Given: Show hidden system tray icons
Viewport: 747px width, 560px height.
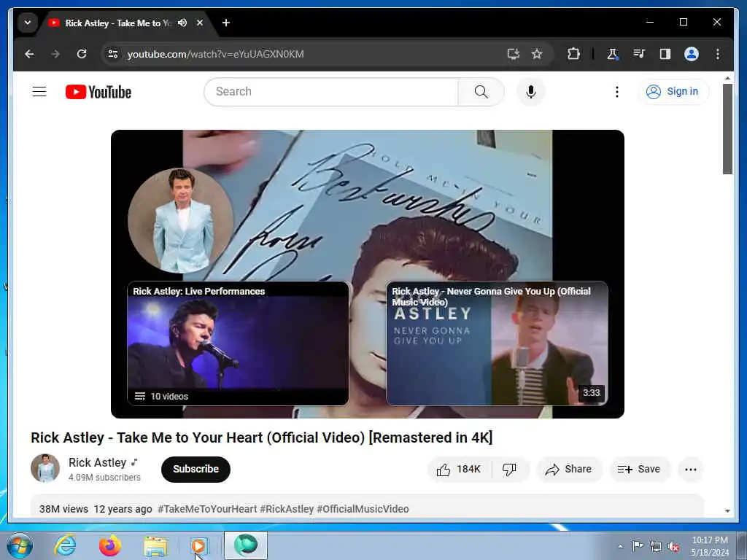Looking at the screenshot, I should coord(620,546).
